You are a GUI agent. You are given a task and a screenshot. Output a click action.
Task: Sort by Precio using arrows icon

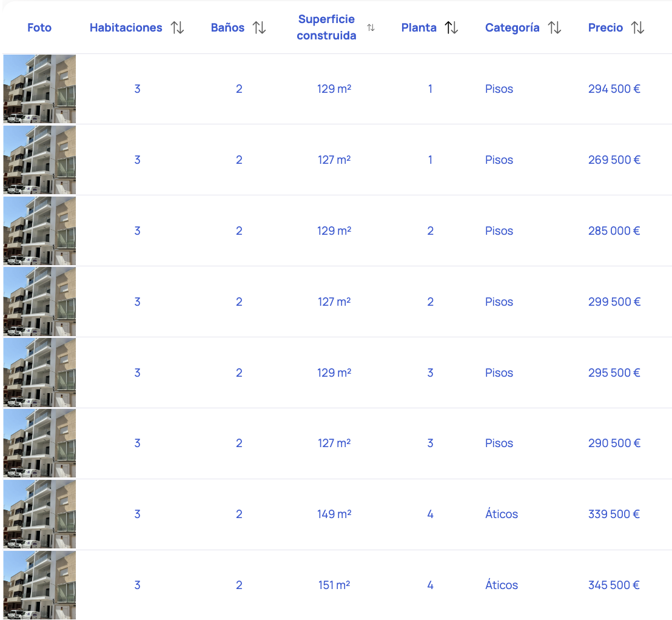tap(637, 28)
